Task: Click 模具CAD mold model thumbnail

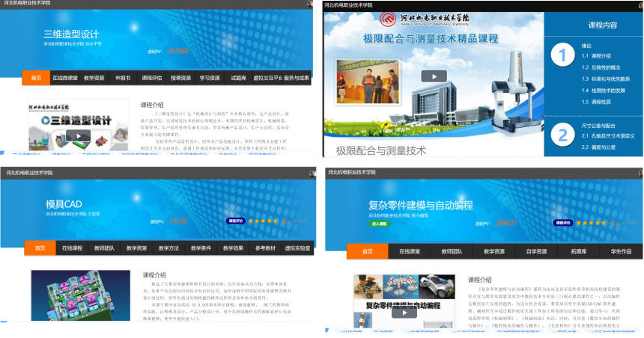Action: [x=81, y=295]
